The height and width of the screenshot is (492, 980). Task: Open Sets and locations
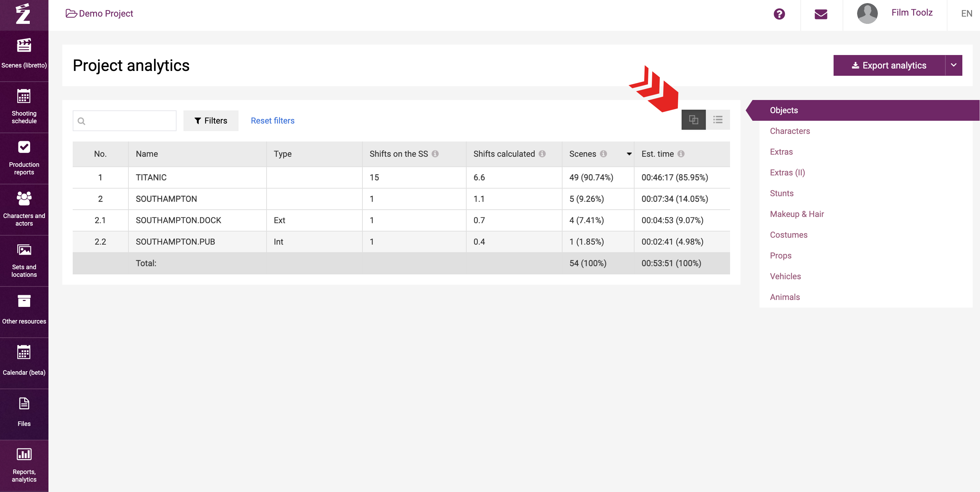24,261
